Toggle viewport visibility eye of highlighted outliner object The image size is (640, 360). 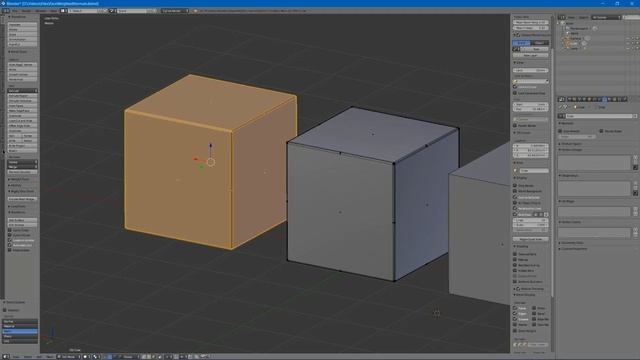click(628, 43)
